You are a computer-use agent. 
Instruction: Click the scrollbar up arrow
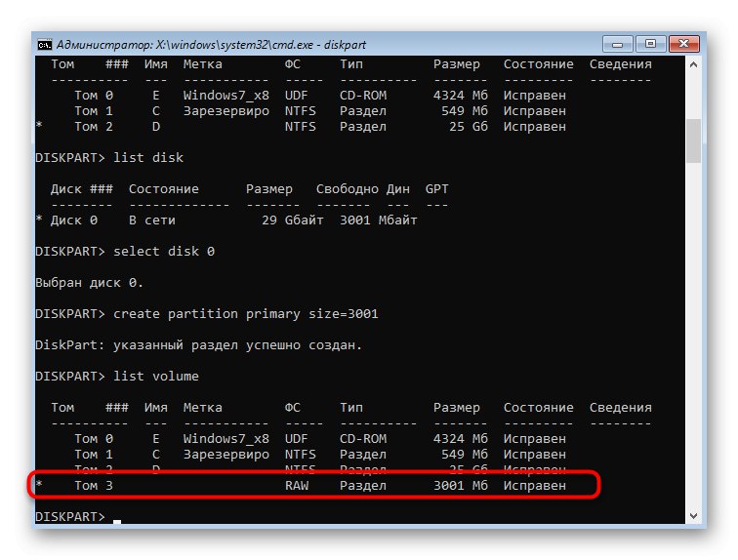click(x=693, y=64)
